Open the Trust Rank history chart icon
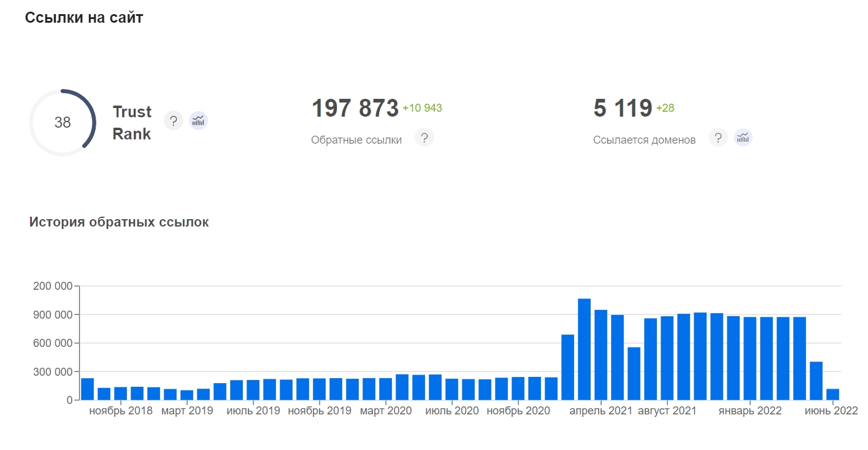This screenshot has width=868, height=450. coord(198,121)
